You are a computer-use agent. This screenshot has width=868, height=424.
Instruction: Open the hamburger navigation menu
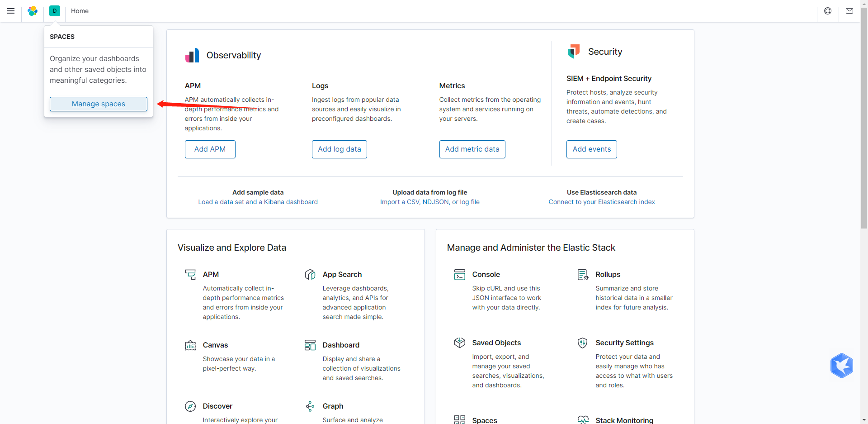[x=11, y=11]
